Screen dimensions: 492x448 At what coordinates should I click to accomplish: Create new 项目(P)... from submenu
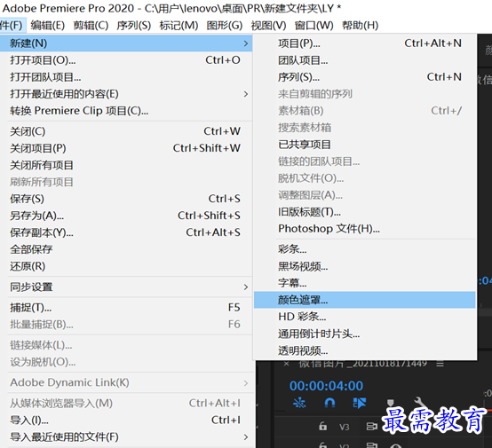365,43
